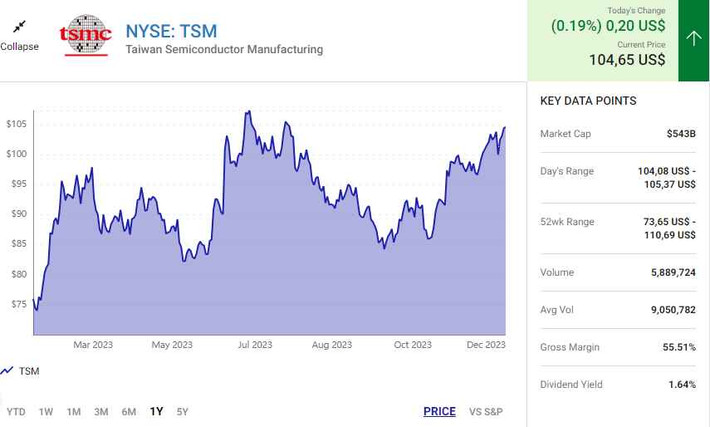Switch chart to 3M range
Image resolution: width=710 pixels, height=427 pixels.
click(101, 412)
